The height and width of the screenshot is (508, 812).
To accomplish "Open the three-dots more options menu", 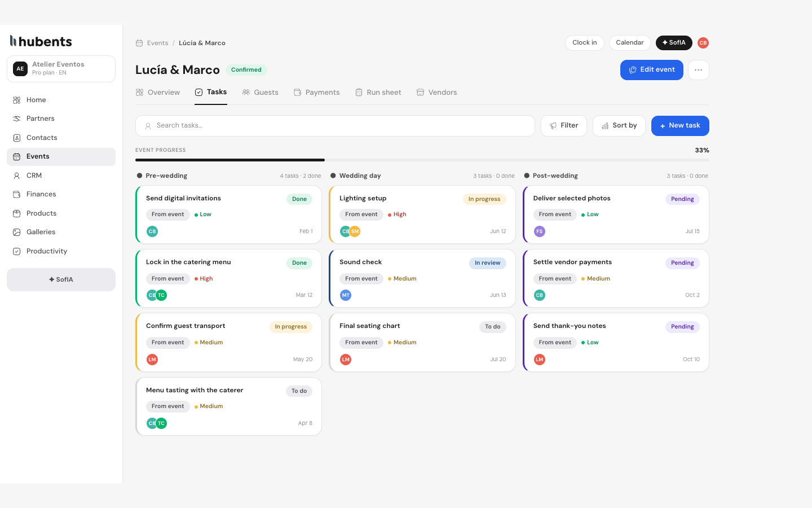I will [699, 70].
